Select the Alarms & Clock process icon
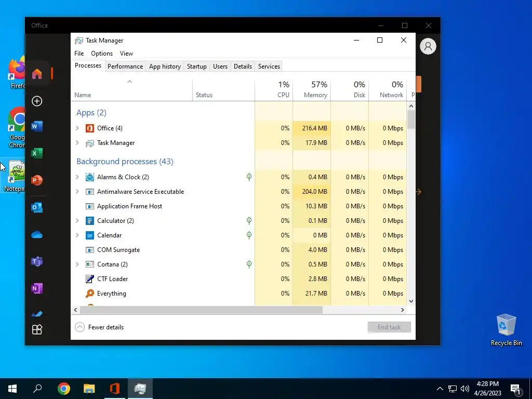Image resolution: width=532 pixels, height=399 pixels. pyautogui.click(x=89, y=177)
